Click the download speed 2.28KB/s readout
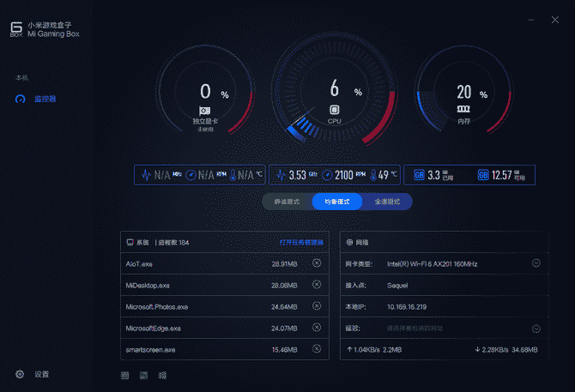 point(492,350)
